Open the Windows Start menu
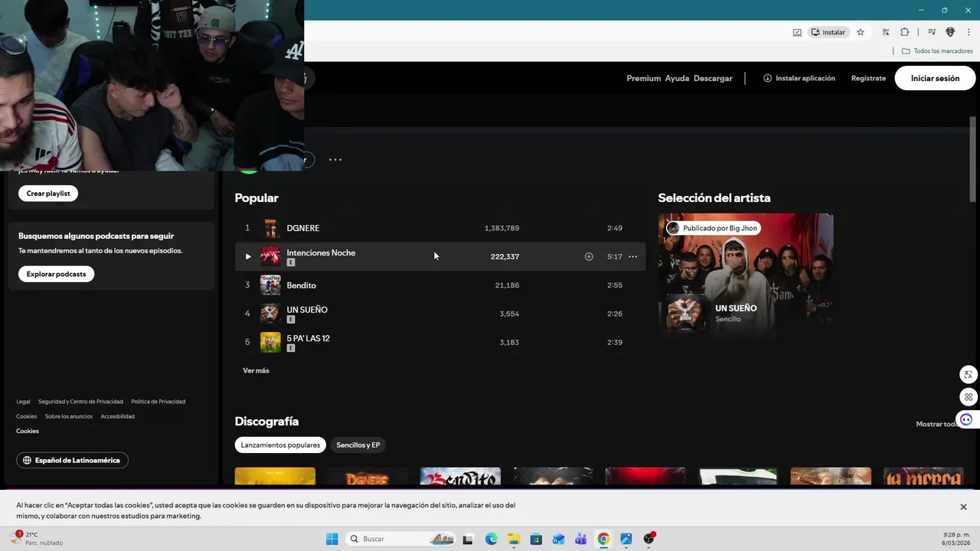The image size is (980, 551). [x=332, y=539]
